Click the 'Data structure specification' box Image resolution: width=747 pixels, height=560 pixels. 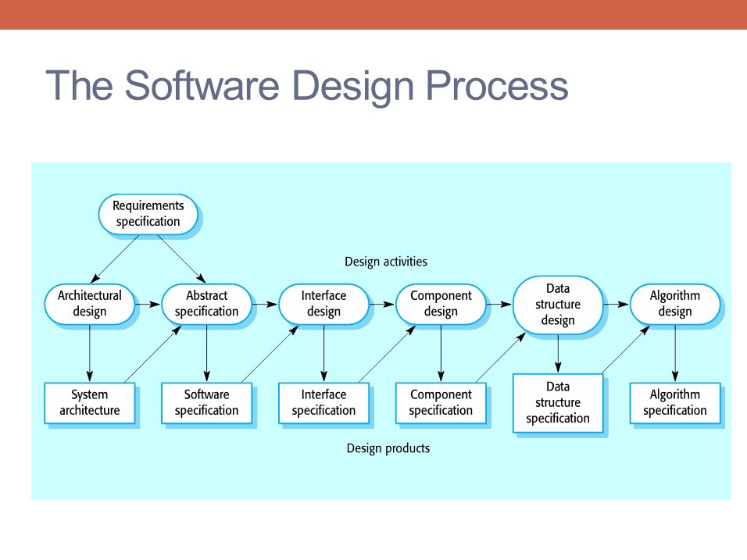click(x=558, y=403)
